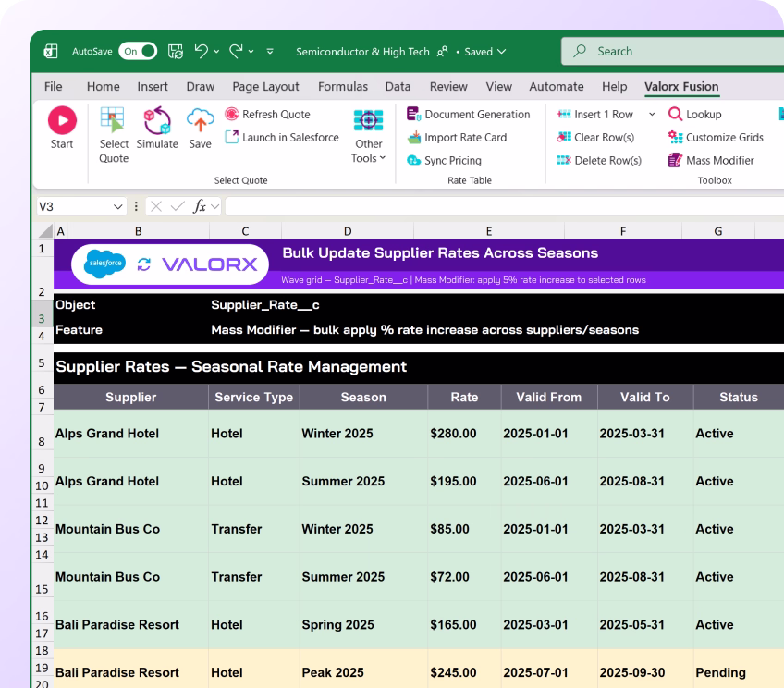Click Refresh Quote
The image size is (784, 688).
pyautogui.click(x=267, y=114)
